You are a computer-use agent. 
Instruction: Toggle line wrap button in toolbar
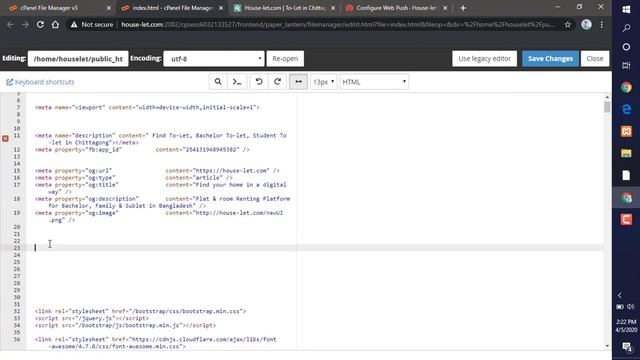(298, 82)
